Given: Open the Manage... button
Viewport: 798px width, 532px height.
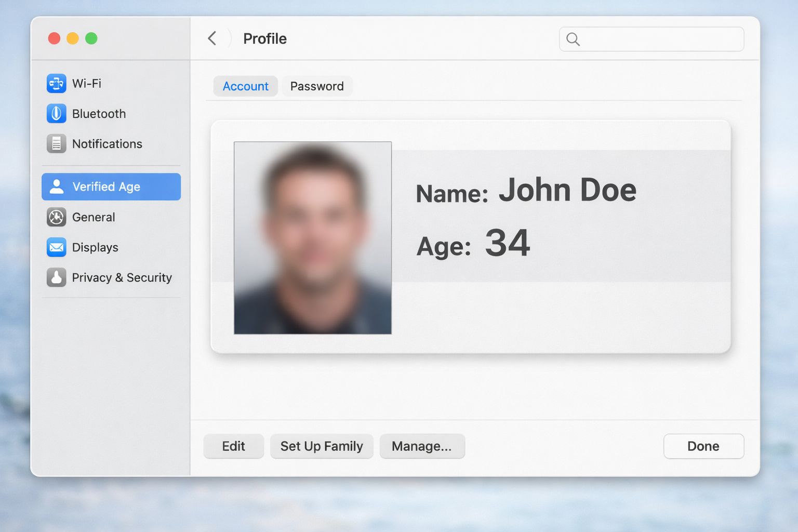Looking at the screenshot, I should coord(422,446).
